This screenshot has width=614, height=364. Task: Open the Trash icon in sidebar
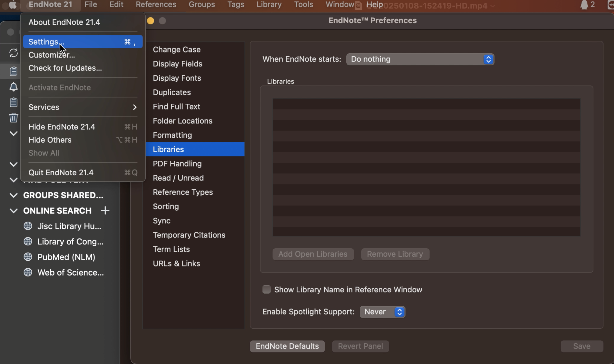(13, 117)
